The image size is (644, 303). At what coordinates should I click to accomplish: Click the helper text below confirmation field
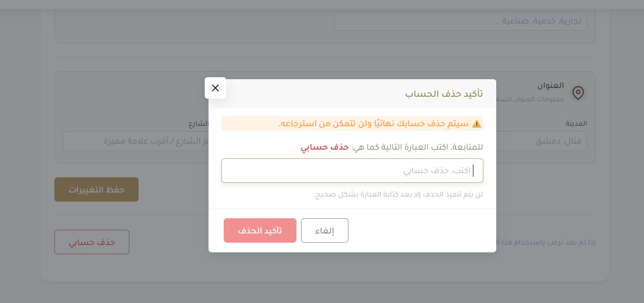[398, 194]
